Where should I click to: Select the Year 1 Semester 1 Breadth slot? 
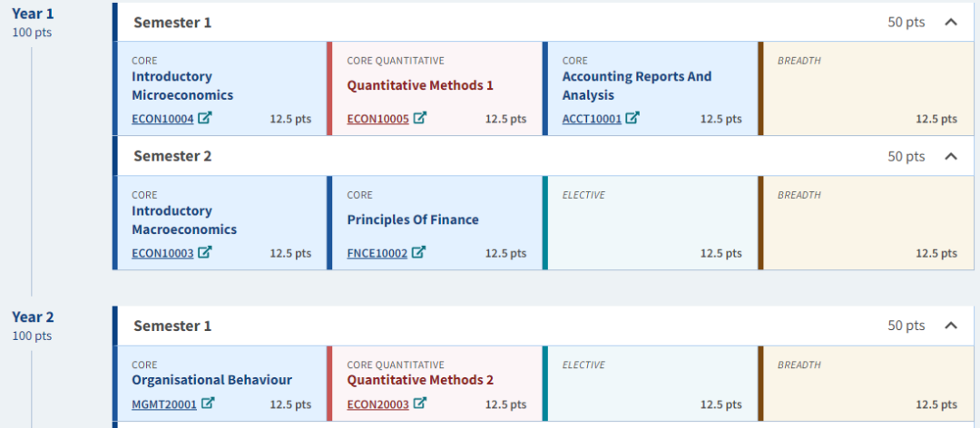866,89
